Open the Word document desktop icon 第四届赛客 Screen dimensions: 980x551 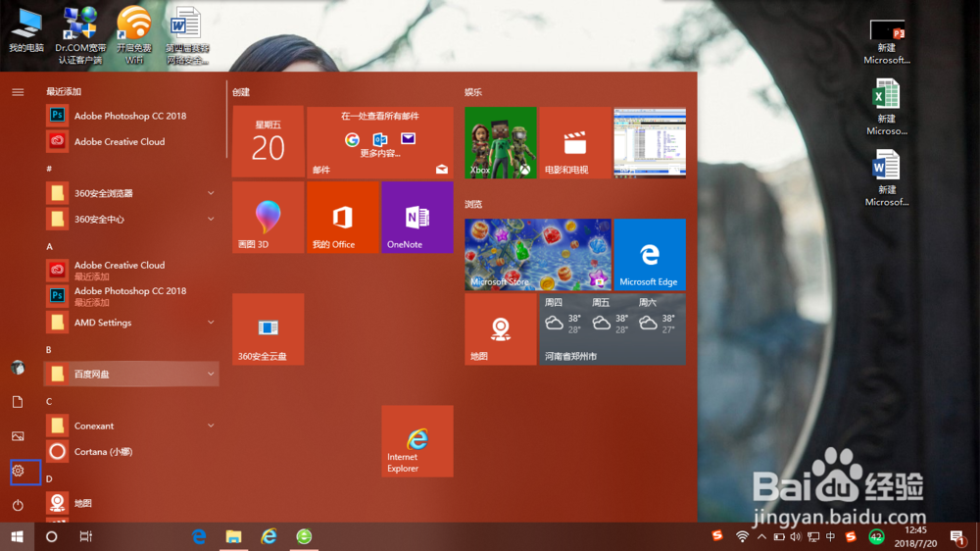(x=187, y=35)
